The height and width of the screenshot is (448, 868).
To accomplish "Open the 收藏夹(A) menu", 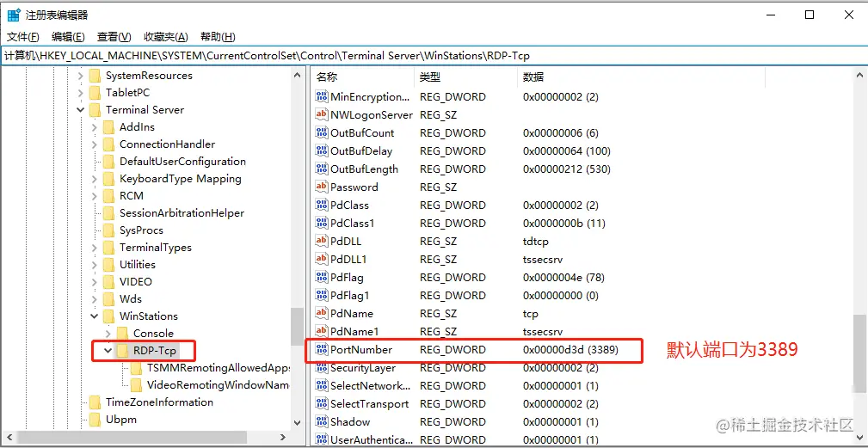I will pyautogui.click(x=166, y=37).
